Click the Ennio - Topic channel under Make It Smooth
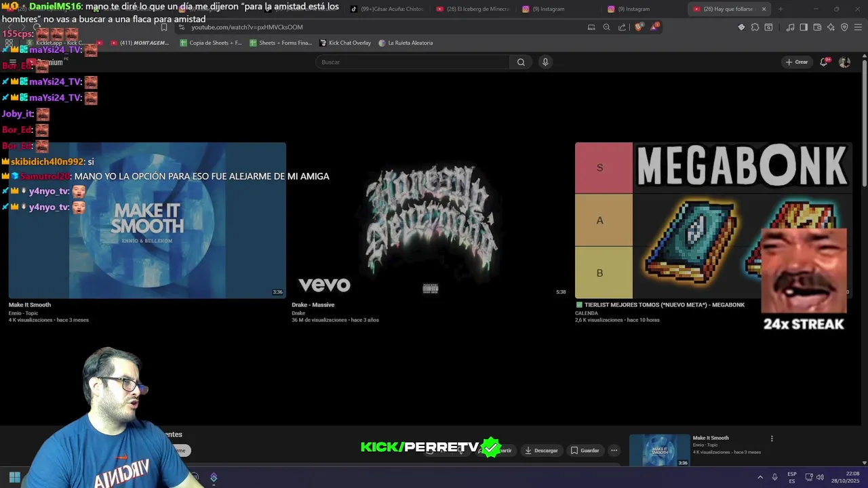Screen dimensions: 868x488 click(23, 313)
